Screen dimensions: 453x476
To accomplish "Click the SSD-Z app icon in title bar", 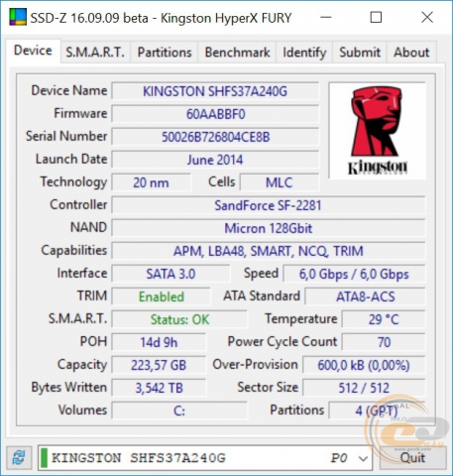I will [18, 17].
